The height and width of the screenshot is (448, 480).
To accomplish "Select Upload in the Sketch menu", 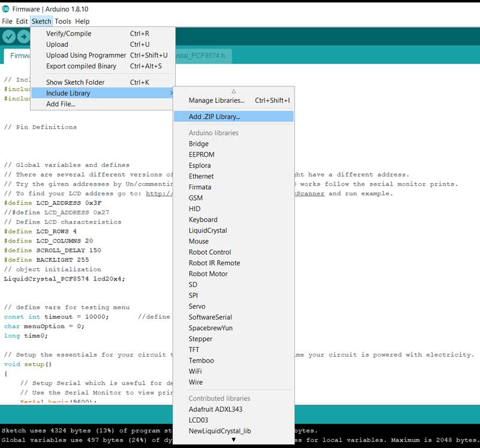I will (x=103, y=44).
